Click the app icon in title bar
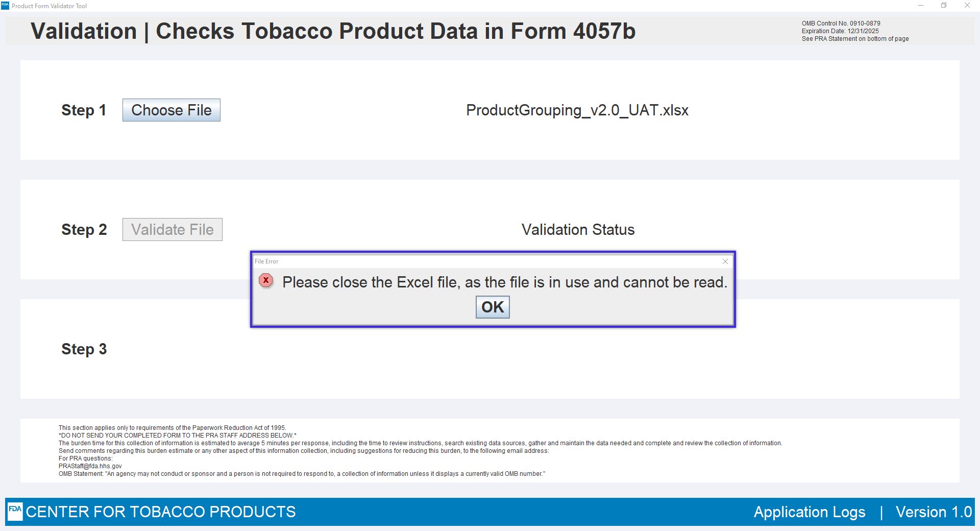Image resolution: width=980 pixels, height=531 pixels. (x=5, y=6)
